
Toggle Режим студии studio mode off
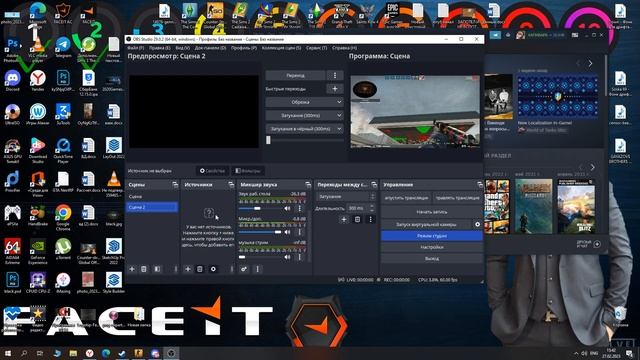tap(431, 236)
